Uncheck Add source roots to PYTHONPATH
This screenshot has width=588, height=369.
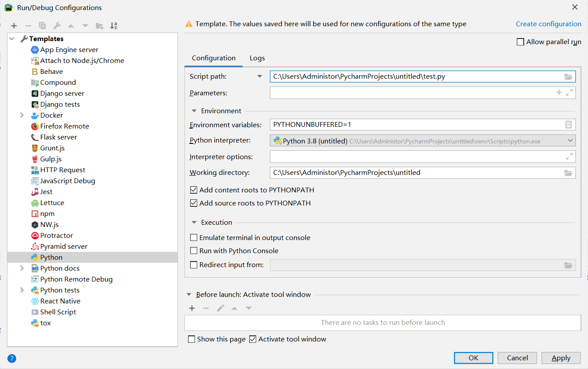194,203
